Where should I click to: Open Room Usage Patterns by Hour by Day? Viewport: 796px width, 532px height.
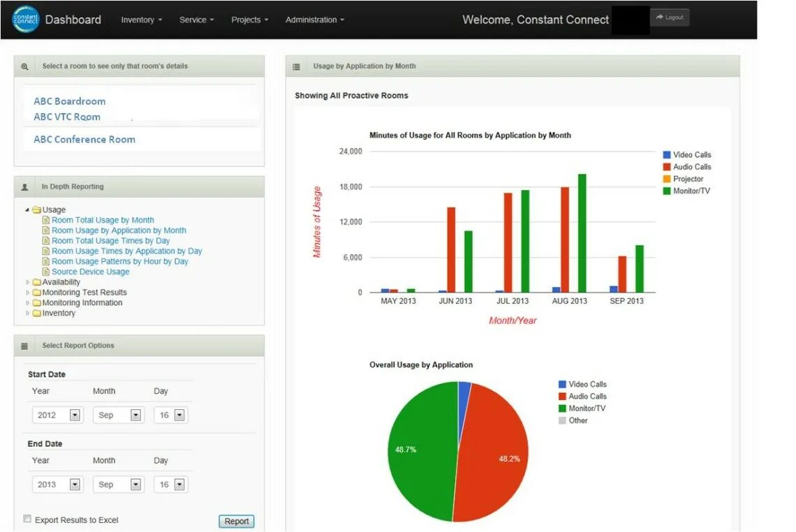tap(120, 261)
